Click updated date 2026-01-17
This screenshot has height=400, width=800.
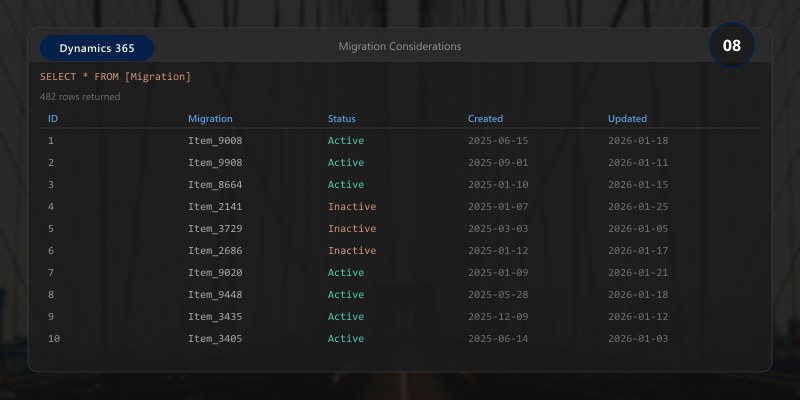point(638,251)
